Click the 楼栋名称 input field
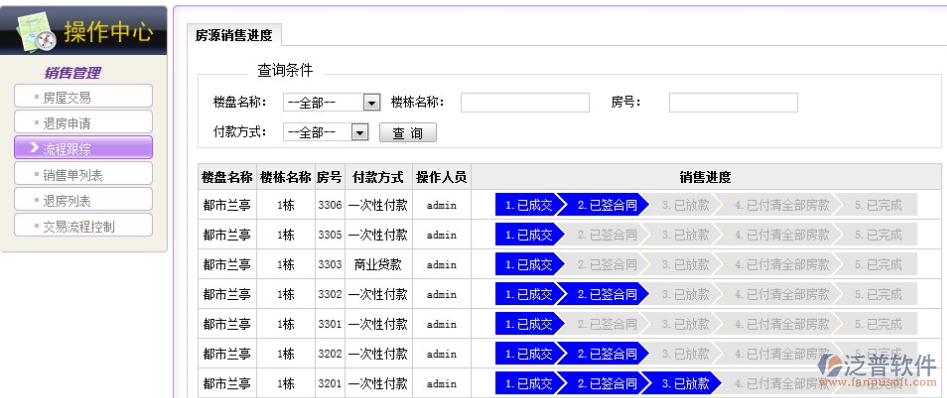947x398 pixels. [525, 103]
